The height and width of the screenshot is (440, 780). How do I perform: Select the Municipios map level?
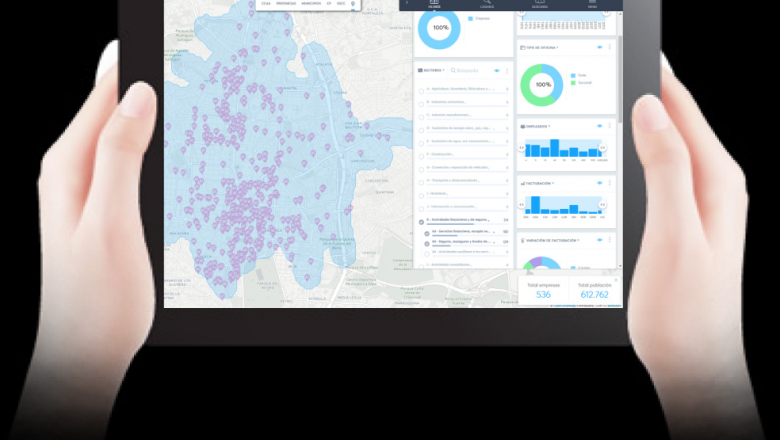(311, 4)
